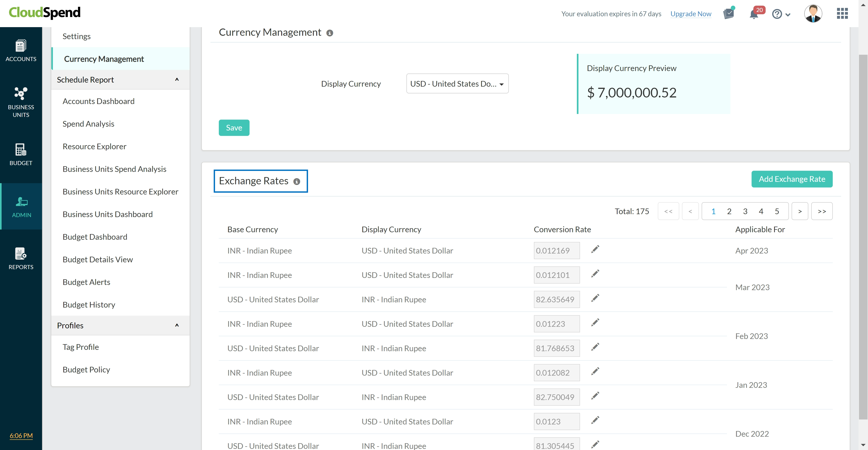Click the help question mark icon

[x=777, y=14]
